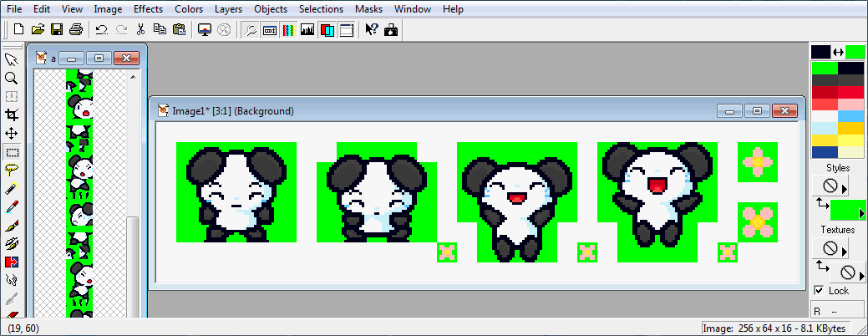Select the Mover four-arrow tool

point(11,134)
